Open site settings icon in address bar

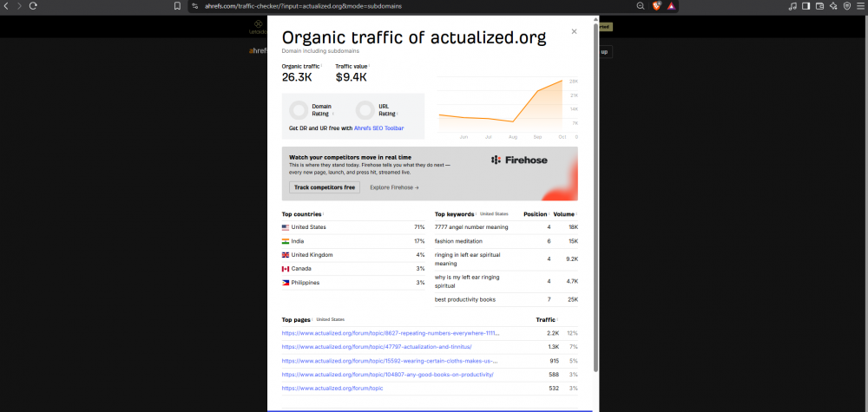(194, 6)
